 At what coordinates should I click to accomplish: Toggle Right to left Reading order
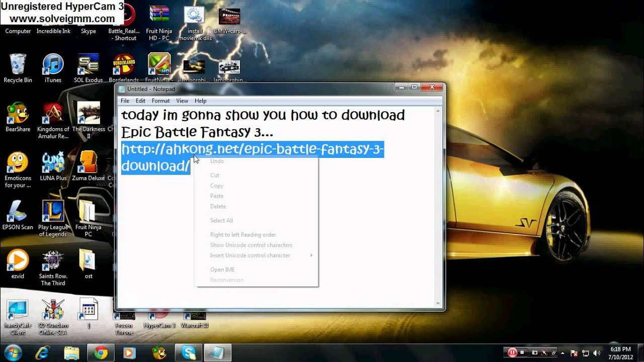point(256,235)
